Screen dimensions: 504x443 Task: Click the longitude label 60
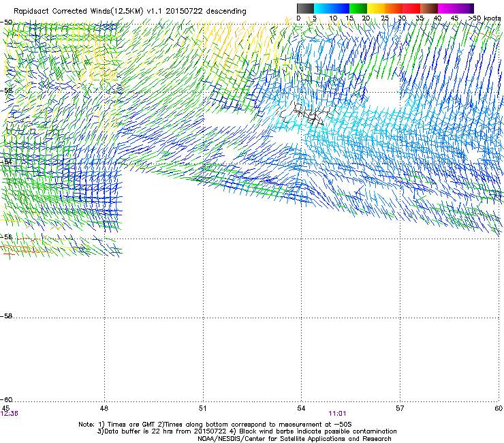pos(499,408)
